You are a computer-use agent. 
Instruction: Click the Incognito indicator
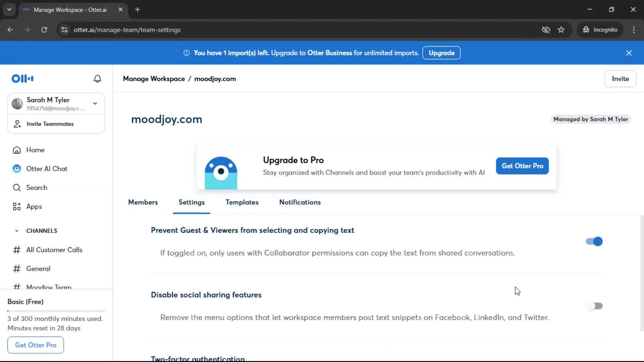pyautogui.click(x=600, y=30)
